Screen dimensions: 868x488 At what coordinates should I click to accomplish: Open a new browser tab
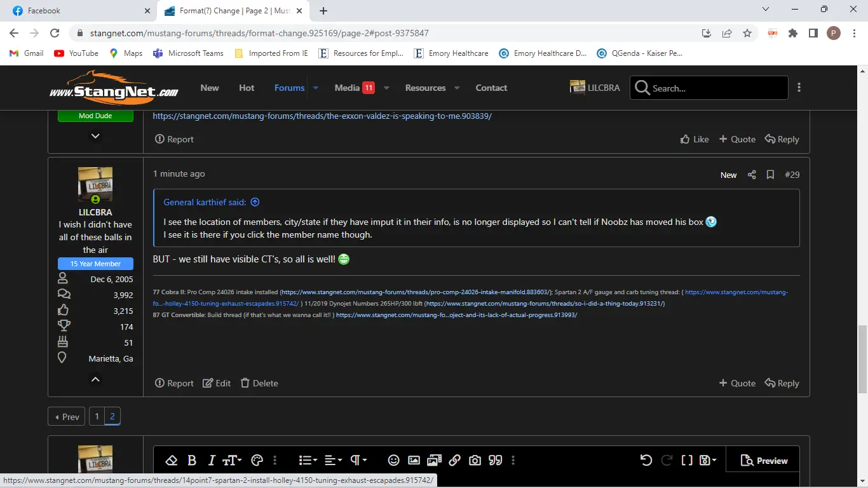[323, 11]
